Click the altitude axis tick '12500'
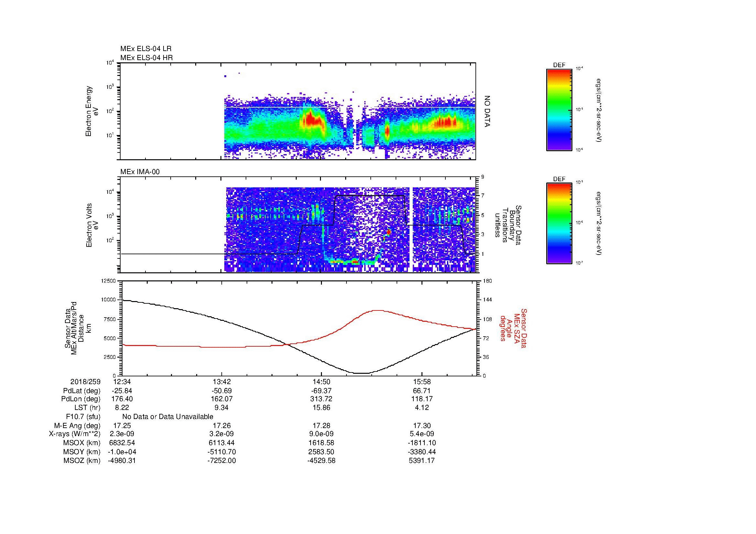Image resolution: width=756 pixels, height=534 pixels. click(108, 281)
